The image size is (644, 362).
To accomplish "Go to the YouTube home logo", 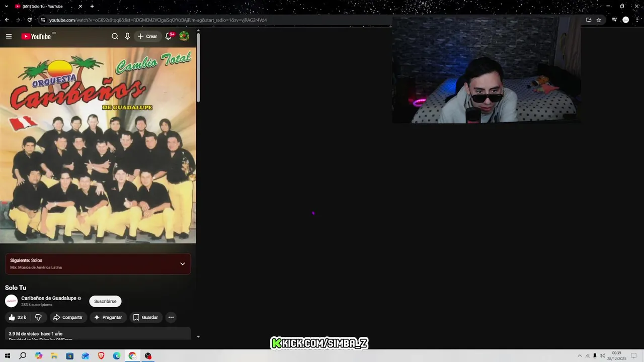I will tap(36, 36).
